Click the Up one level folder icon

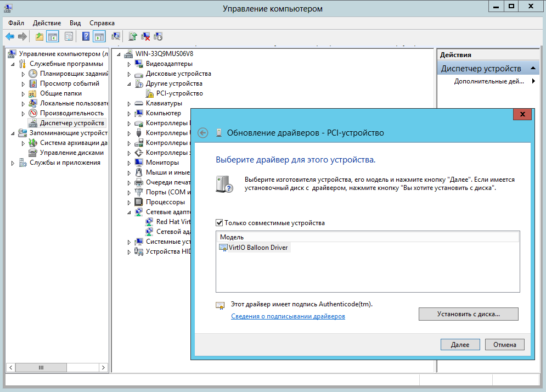39,37
